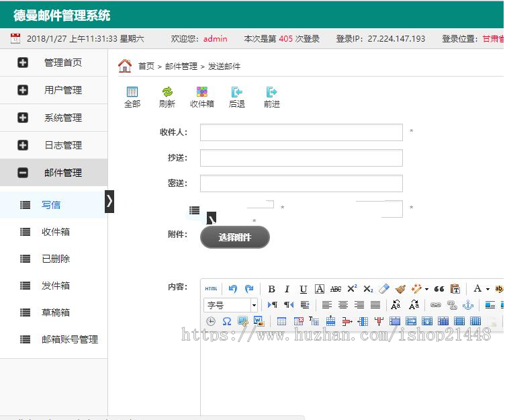Set text direction right-to-left
The height and width of the screenshot is (420, 507).
click(289, 305)
